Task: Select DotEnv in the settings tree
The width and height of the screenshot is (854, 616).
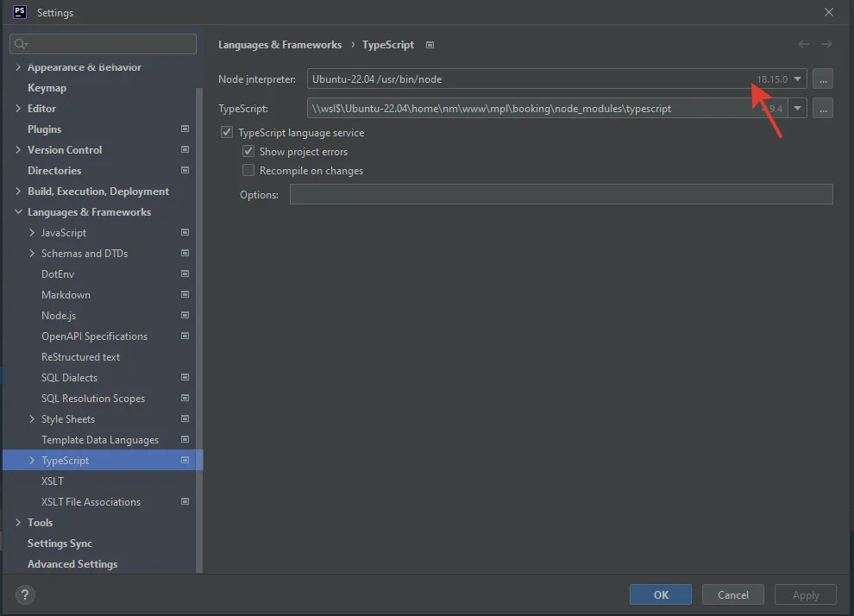Action: coord(58,274)
